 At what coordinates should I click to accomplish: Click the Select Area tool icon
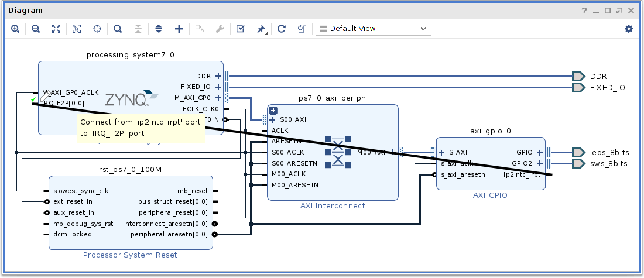77,29
